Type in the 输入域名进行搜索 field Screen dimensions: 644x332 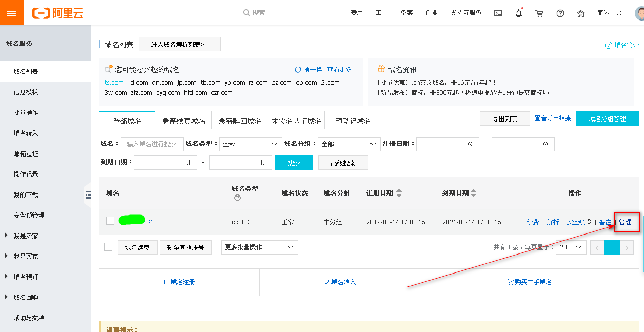152,144
